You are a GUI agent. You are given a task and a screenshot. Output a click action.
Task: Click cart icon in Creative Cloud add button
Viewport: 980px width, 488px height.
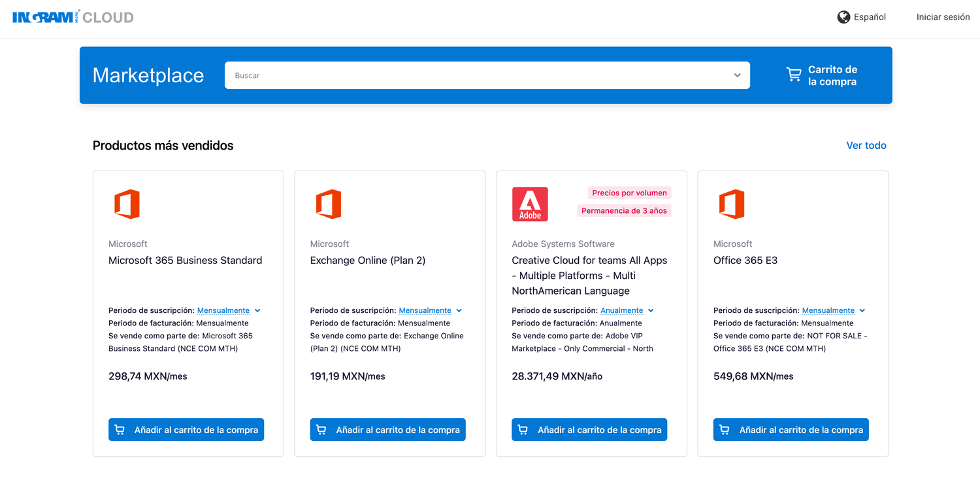click(523, 430)
